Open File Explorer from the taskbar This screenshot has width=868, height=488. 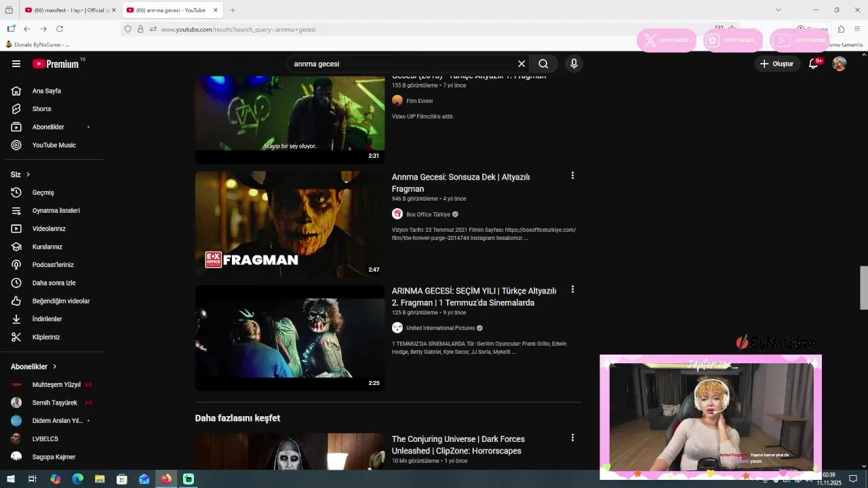click(100, 479)
